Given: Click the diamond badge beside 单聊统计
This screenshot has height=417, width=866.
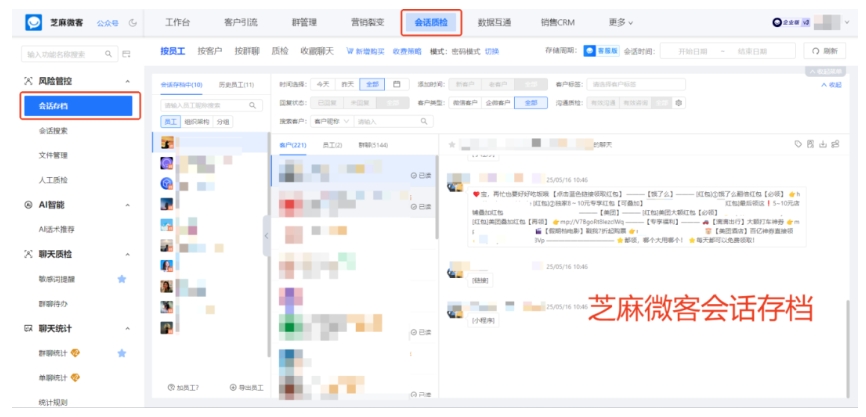Looking at the screenshot, I should click(x=76, y=378).
